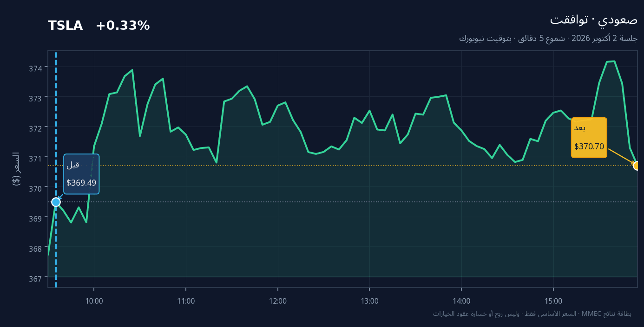The width and height of the screenshot is (644, 327).
Task: Click the y-axis title "السعر ($)"
Action: [16, 169]
